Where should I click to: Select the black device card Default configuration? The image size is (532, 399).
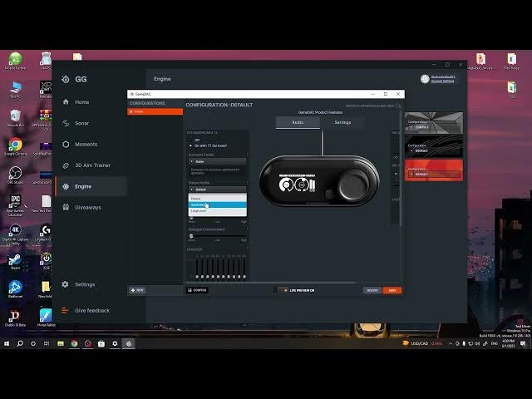tap(434, 146)
